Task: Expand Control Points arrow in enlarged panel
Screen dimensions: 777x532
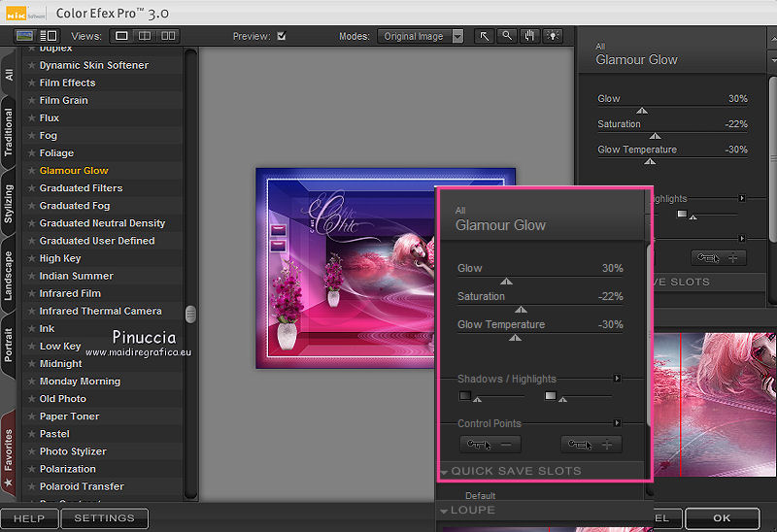Action: [x=617, y=423]
